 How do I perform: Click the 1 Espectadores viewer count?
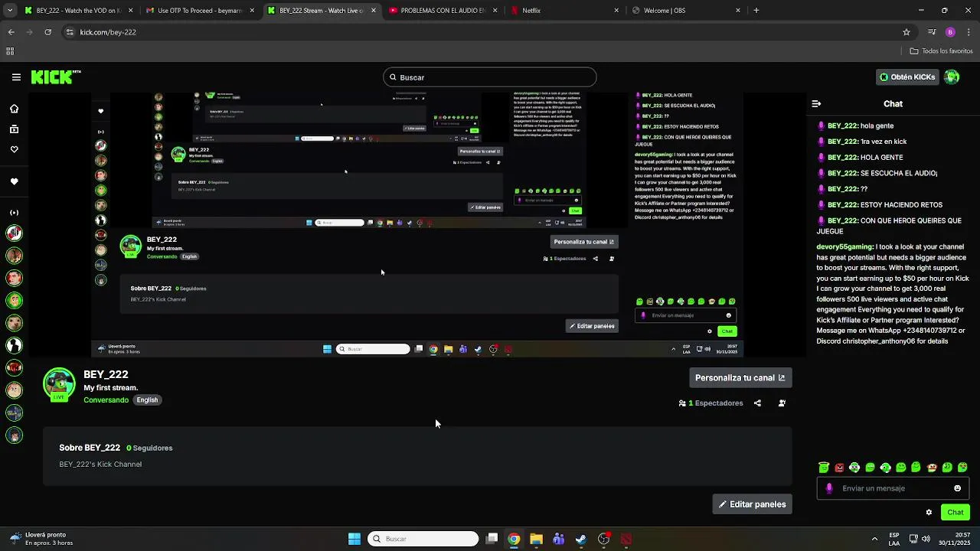coord(710,403)
